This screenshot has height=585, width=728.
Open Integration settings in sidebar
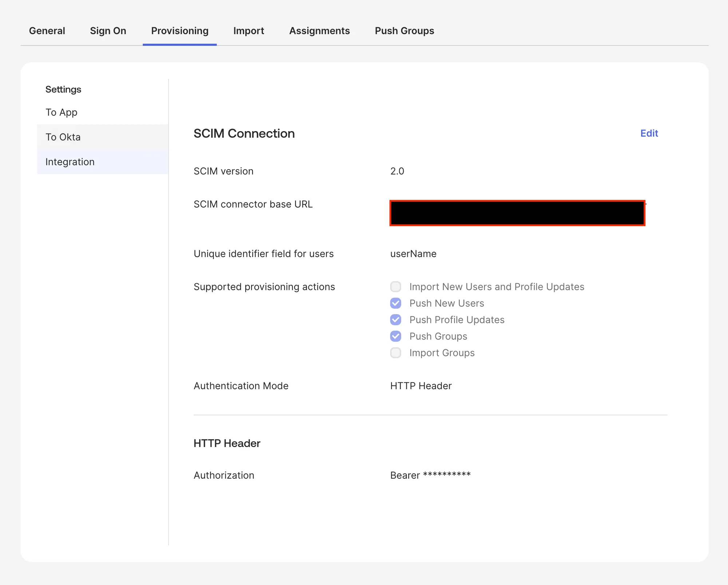click(x=70, y=162)
